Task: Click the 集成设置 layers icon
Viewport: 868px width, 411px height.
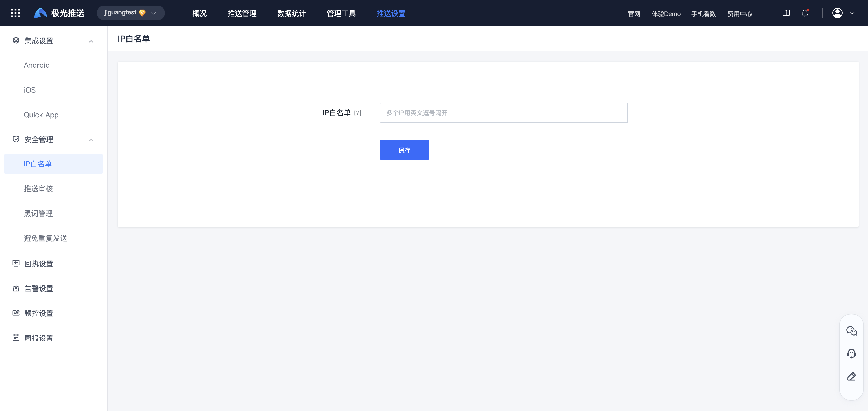Action: point(16,40)
